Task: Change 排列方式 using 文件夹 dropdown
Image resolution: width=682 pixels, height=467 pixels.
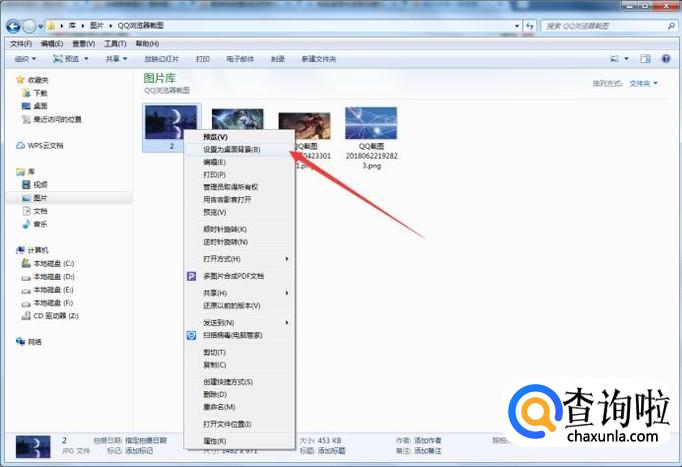Action: (644, 83)
